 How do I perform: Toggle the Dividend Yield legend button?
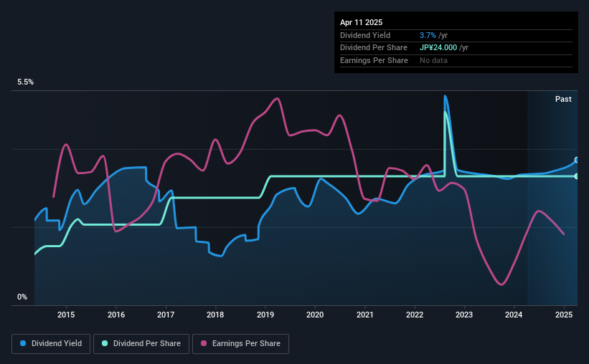(51, 344)
